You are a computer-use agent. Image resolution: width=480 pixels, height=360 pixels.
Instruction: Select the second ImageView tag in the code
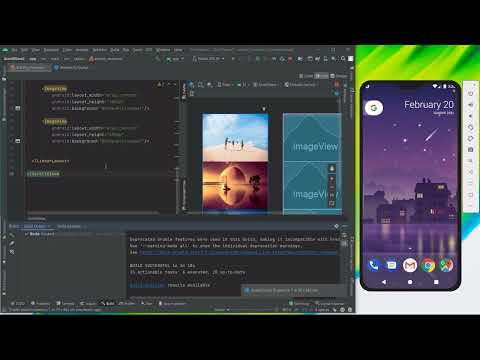coord(55,121)
